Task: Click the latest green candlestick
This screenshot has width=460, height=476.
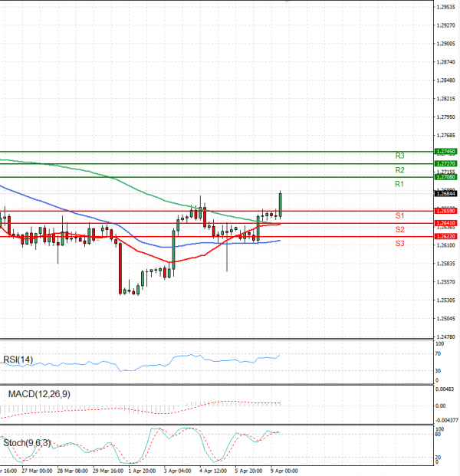Action: pyautogui.click(x=281, y=205)
